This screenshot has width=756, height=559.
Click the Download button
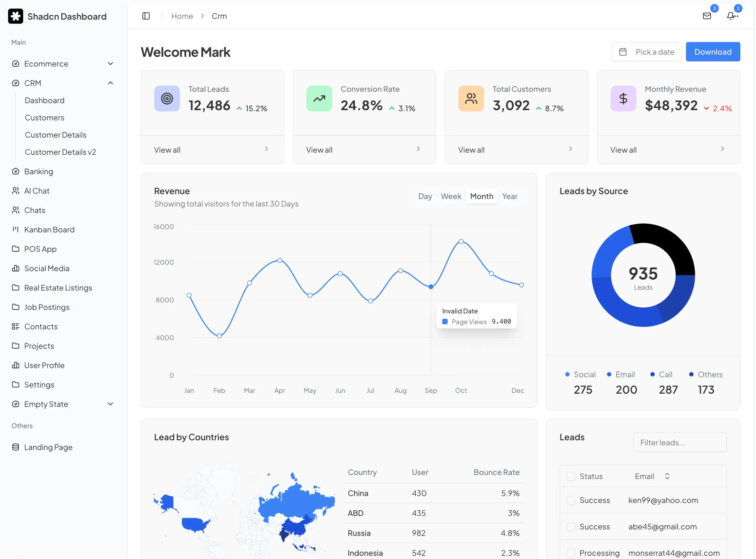coord(713,51)
